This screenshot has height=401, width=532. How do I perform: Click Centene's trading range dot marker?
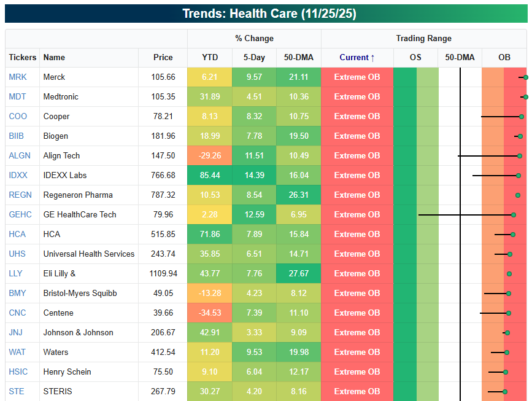coord(508,313)
